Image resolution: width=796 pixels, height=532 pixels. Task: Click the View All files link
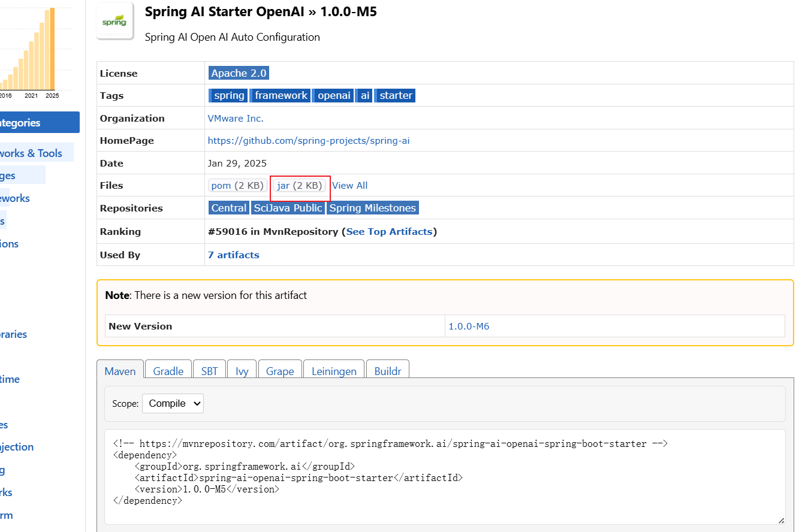click(x=349, y=185)
